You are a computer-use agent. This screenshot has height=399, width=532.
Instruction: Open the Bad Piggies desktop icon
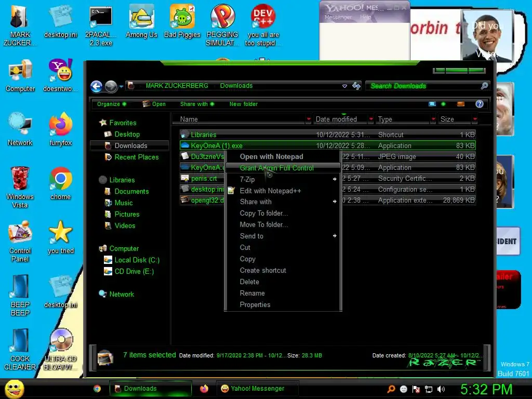coord(182,21)
